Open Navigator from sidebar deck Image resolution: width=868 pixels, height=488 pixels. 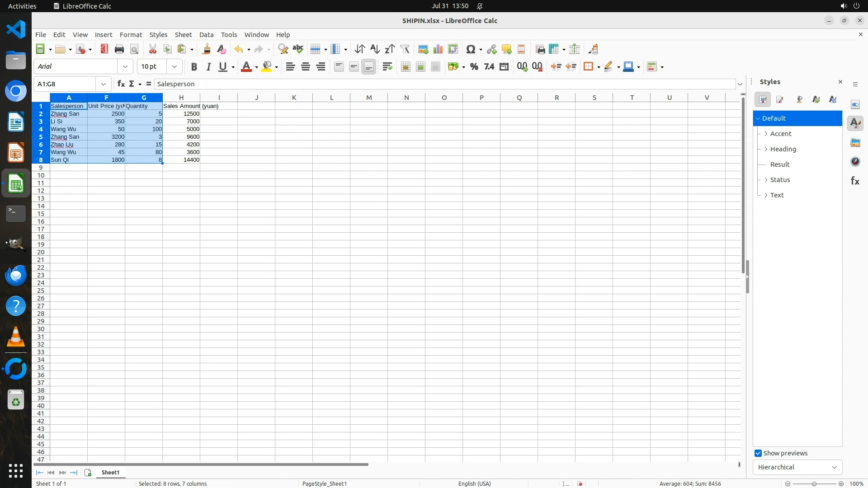click(855, 162)
